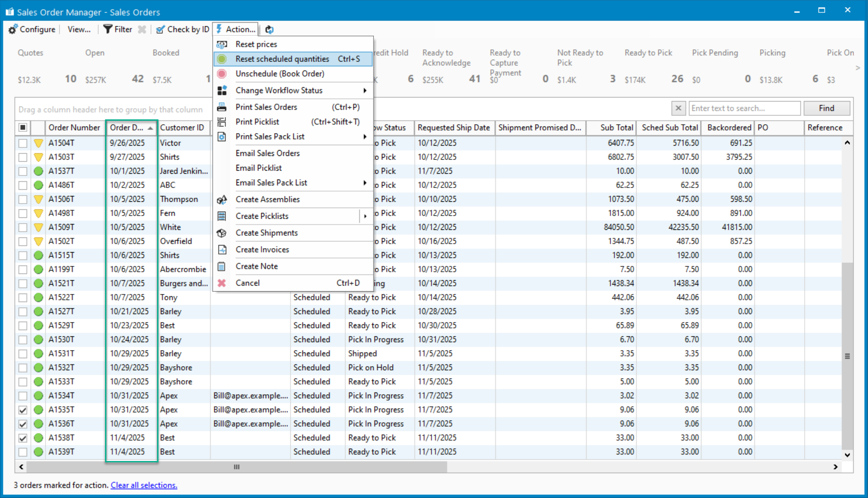Click the Create Invoices document icon
Viewport: 868px width, 498px height.
222,249
